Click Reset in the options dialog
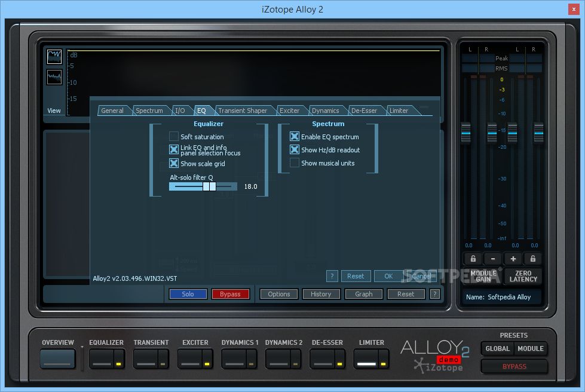 coord(356,276)
